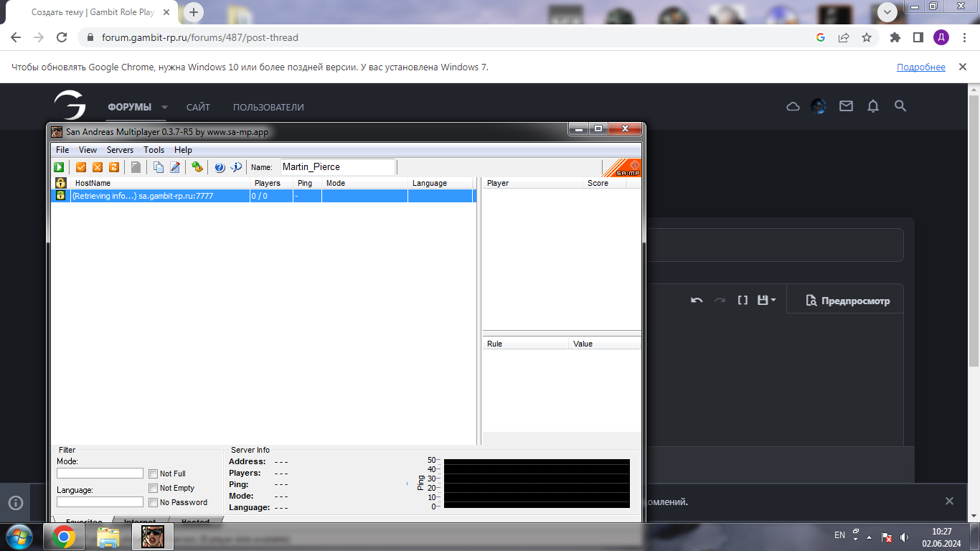This screenshot has height=551, width=980.
Task: Open Server Properties pencil icon
Action: 175,167
